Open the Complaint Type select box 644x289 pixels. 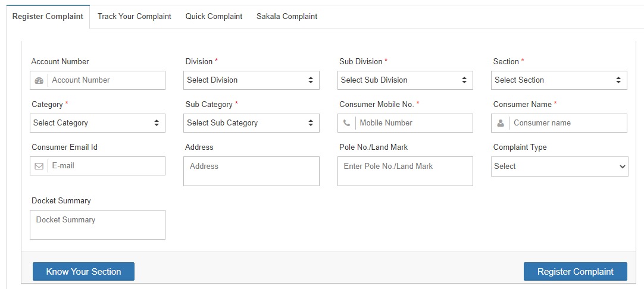pyautogui.click(x=559, y=167)
